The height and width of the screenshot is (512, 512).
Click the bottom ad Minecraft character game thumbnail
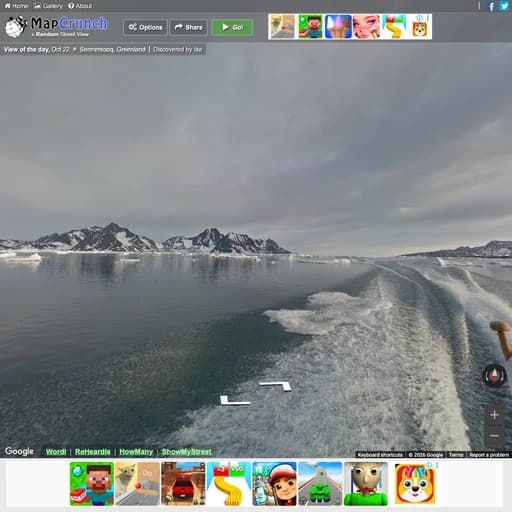tap(92, 484)
